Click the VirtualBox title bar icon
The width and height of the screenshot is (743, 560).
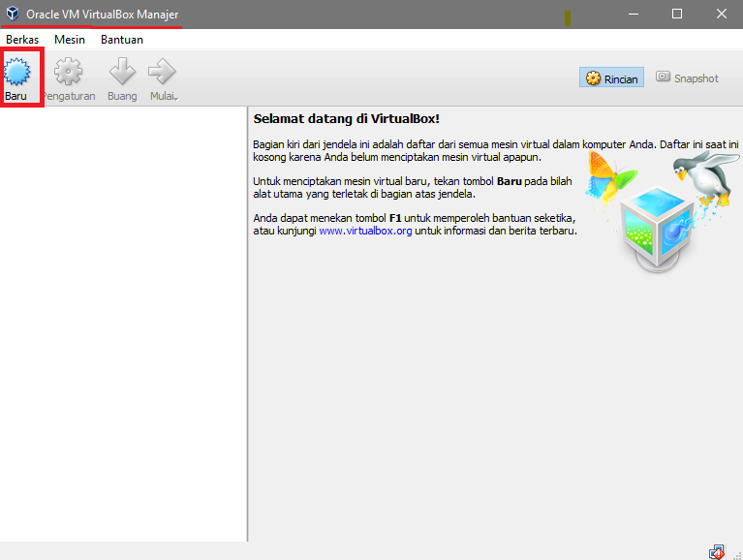[13, 14]
